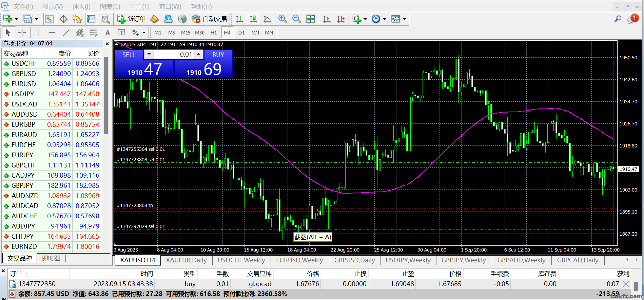644x300 pixels.
Task: Toggle chart shift
Action: [341, 19]
